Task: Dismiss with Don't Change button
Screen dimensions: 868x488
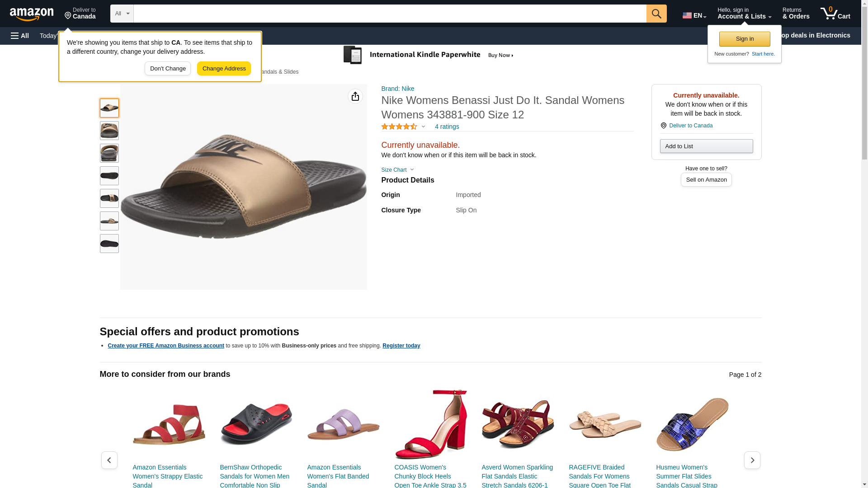Action: tap(168, 69)
